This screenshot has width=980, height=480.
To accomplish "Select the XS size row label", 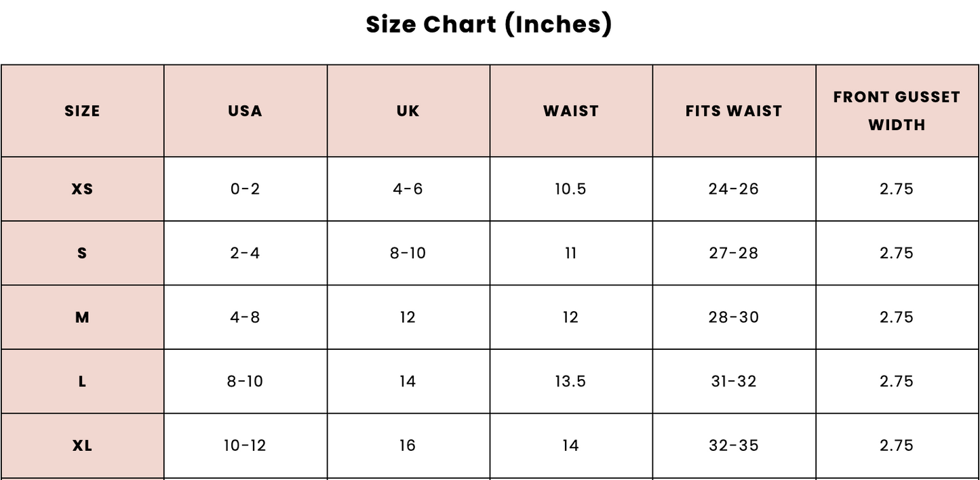I will pos(82,189).
